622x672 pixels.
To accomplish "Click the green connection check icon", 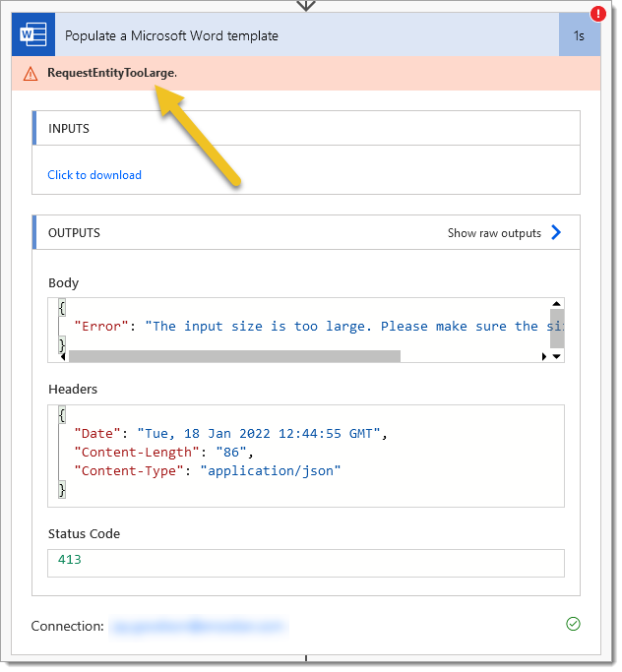I will coord(573,624).
